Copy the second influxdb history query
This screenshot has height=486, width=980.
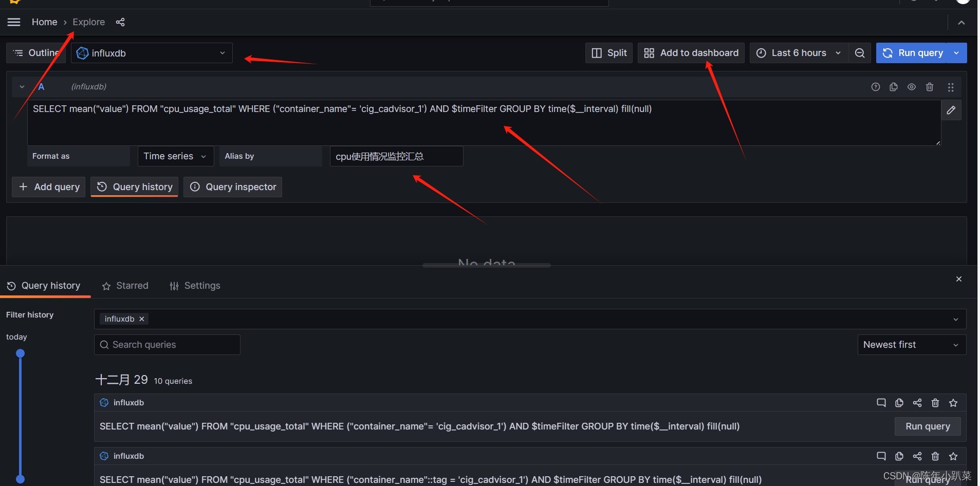pyautogui.click(x=899, y=456)
